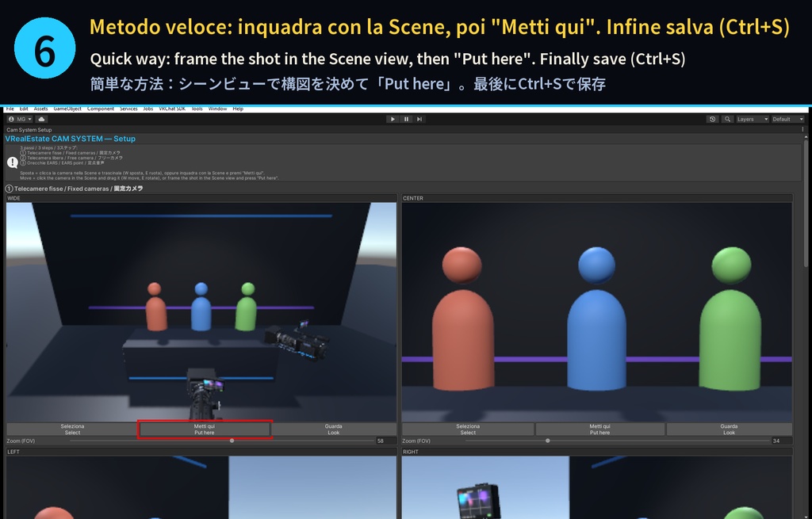Viewport: 812px width, 519px height.
Task: Click Seleziona / Select under WIDE camera
Action: pyautogui.click(x=72, y=429)
